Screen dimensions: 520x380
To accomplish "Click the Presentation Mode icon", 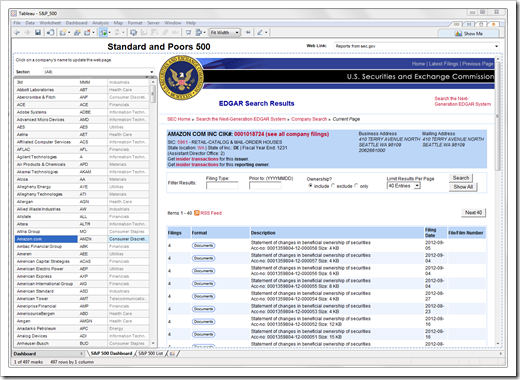I will tap(188, 32).
